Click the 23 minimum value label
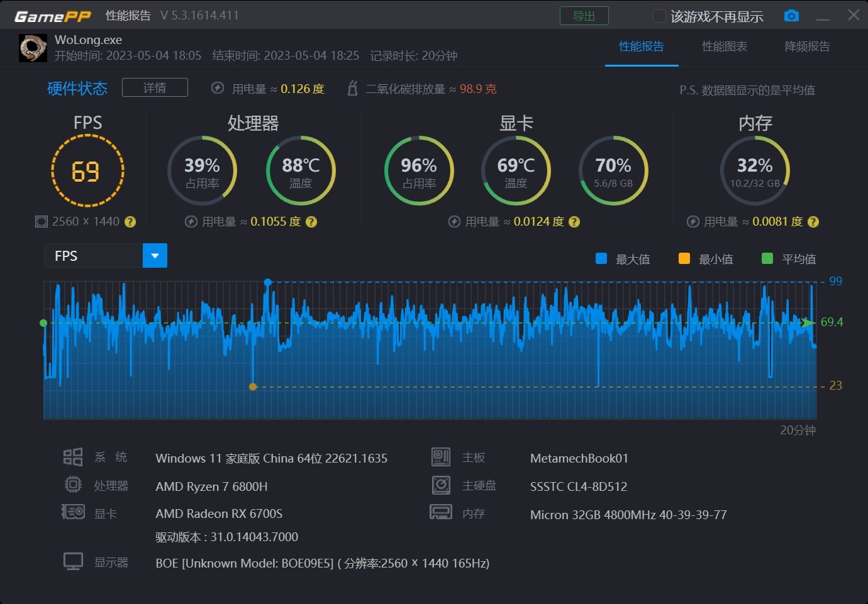The height and width of the screenshot is (604, 868). click(835, 385)
